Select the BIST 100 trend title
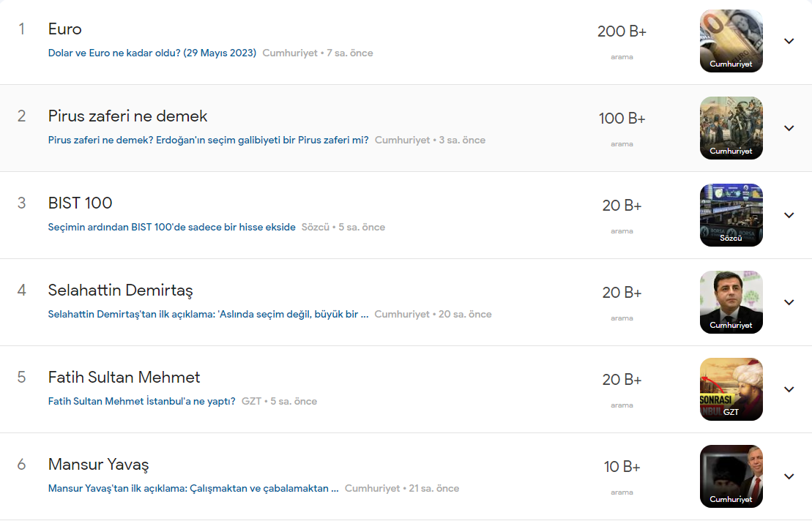Screen dimensions: 812x521 pyautogui.click(x=81, y=203)
